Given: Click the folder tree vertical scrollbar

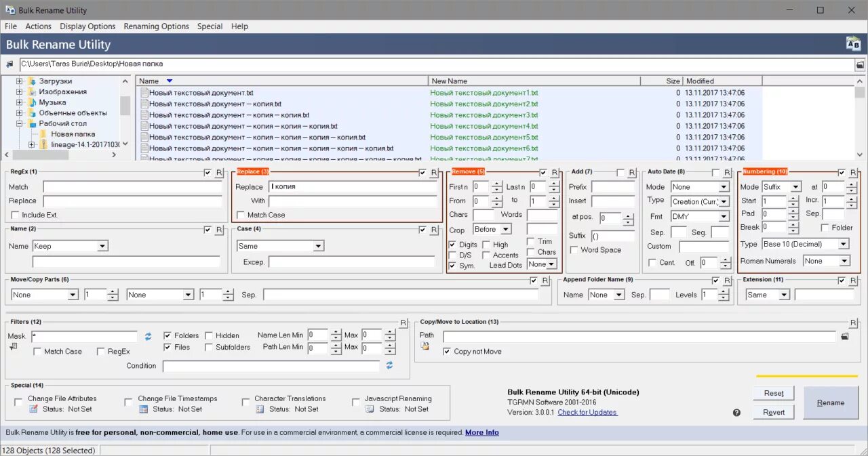Looking at the screenshot, I should [125, 112].
